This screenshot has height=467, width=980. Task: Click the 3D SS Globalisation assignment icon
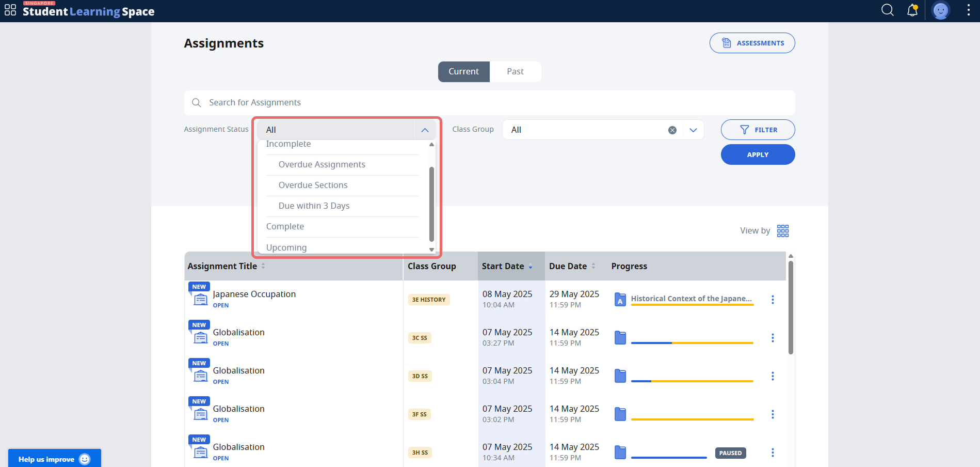[x=200, y=376]
